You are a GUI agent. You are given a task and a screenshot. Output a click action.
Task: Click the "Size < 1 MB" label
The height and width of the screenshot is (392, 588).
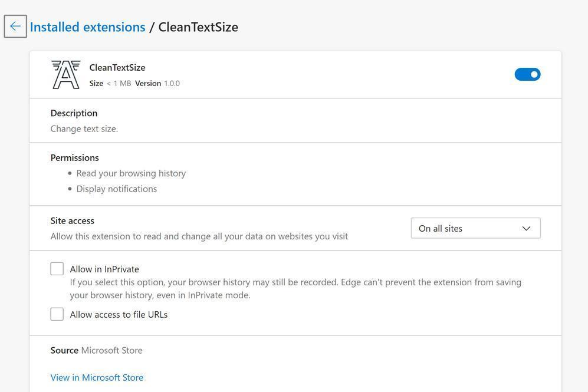pos(110,84)
